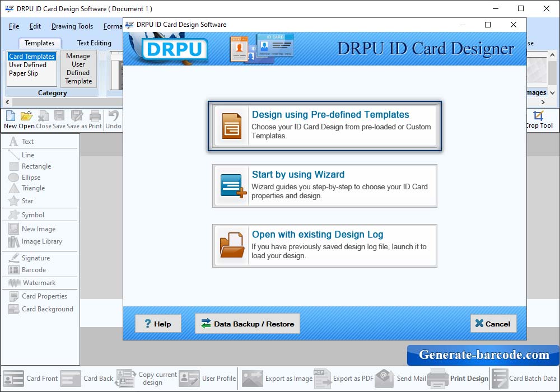Image resolution: width=560 pixels, height=392 pixels.
Task: Choose Design using Pre-defined Templates
Action: pos(325,126)
